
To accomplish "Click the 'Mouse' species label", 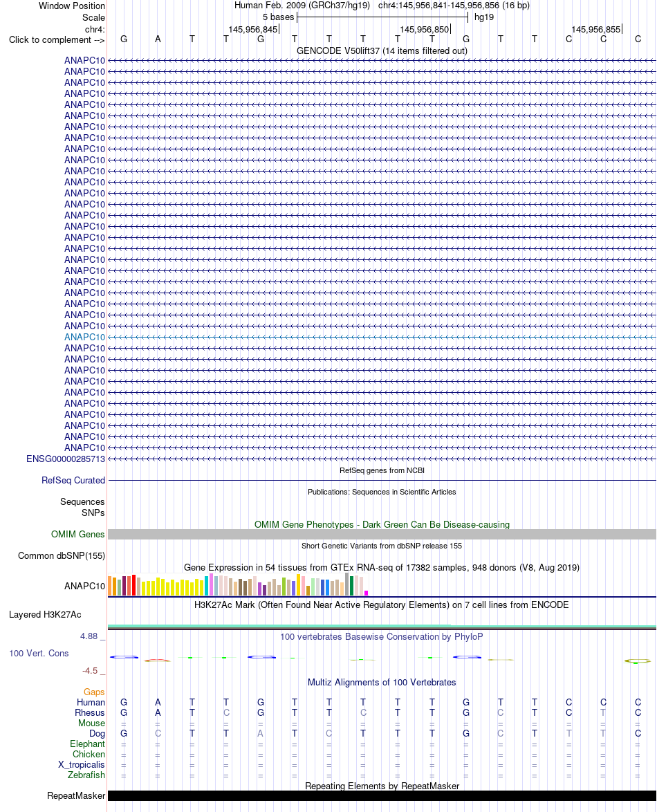I will pyautogui.click(x=92, y=723).
